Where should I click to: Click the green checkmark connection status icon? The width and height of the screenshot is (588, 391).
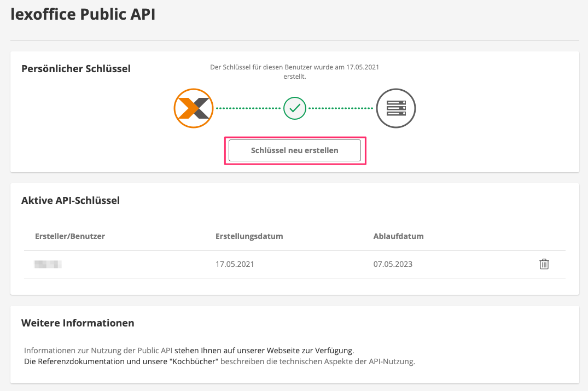click(x=295, y=108)
